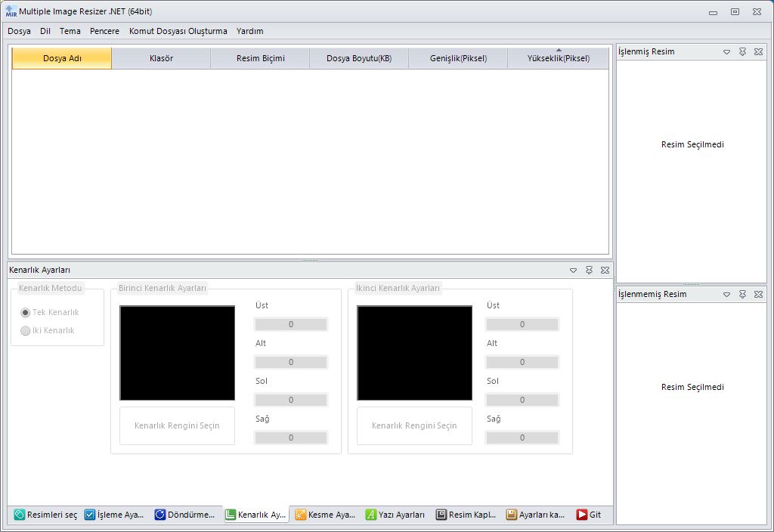Open the Resimleri seç tab

pos(45,515)
